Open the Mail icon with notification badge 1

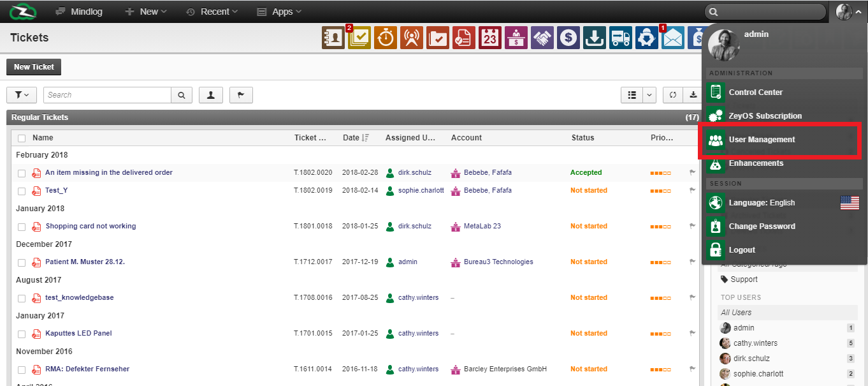point(673,38)
